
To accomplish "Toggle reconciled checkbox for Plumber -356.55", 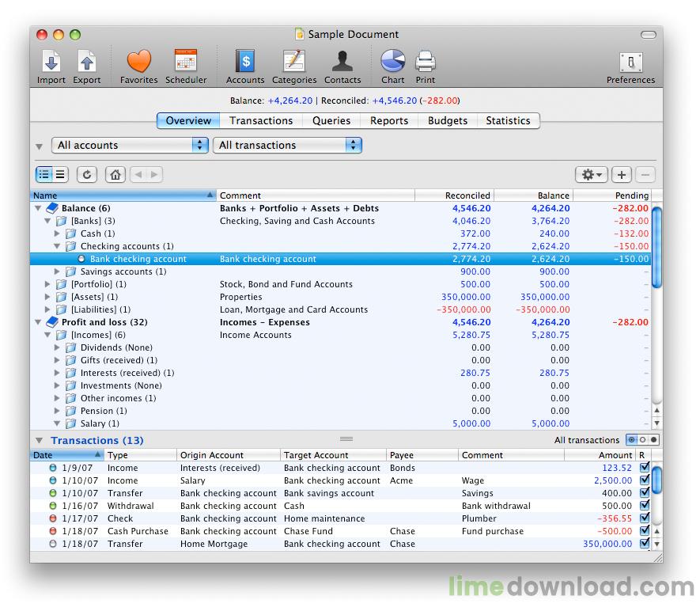I will point(644,518).
